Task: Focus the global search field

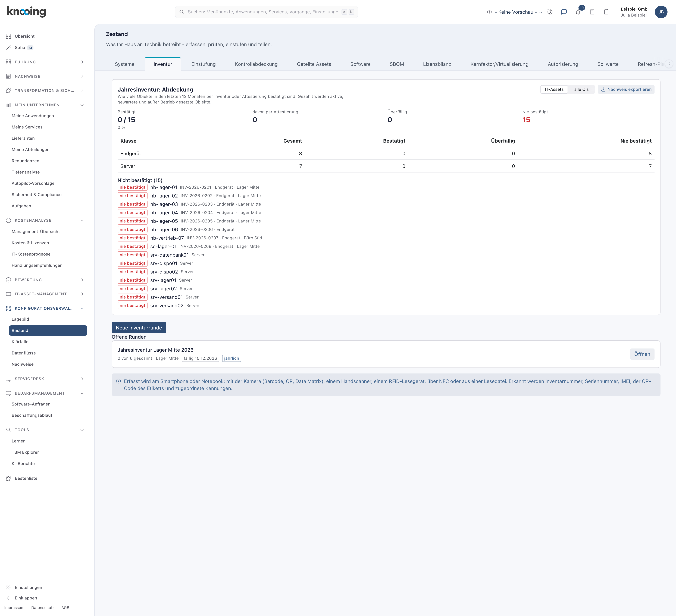Action: pos(266,12)
